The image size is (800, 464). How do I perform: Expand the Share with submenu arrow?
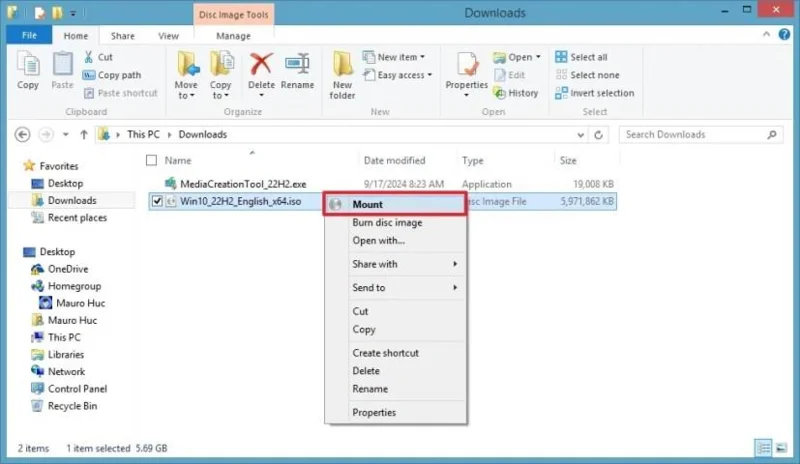click(455, 264)
